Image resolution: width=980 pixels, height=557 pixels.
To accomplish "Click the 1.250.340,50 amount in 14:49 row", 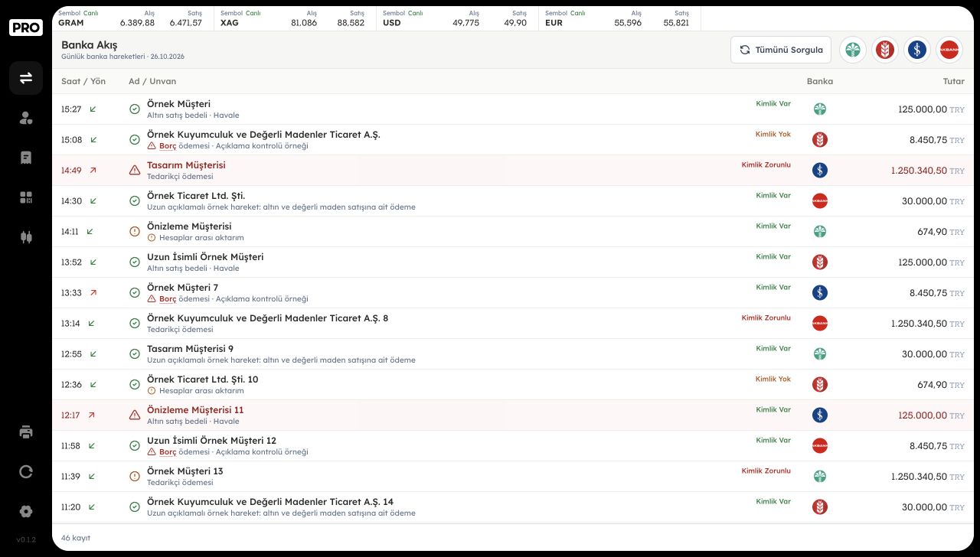I will coord(919,171).
